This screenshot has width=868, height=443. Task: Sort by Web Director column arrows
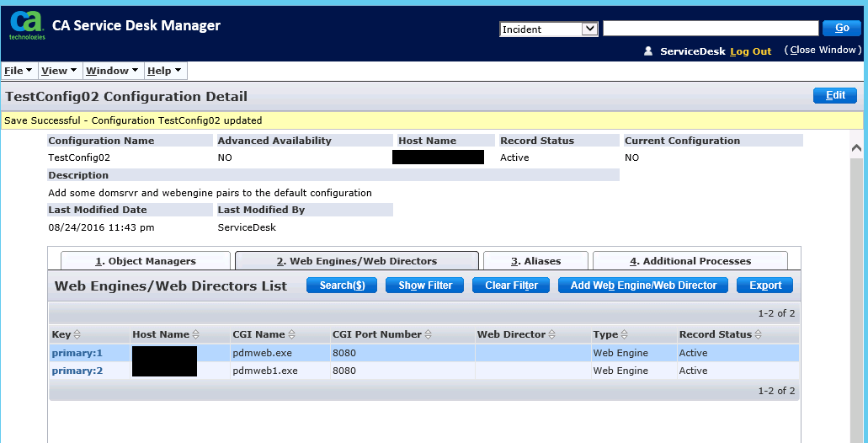click(x=552, y=334)
